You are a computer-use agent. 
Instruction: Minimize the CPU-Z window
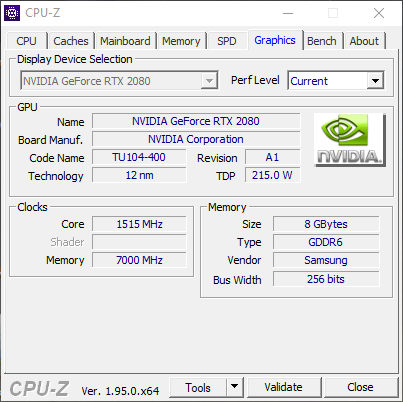click(x=288, y=13)
